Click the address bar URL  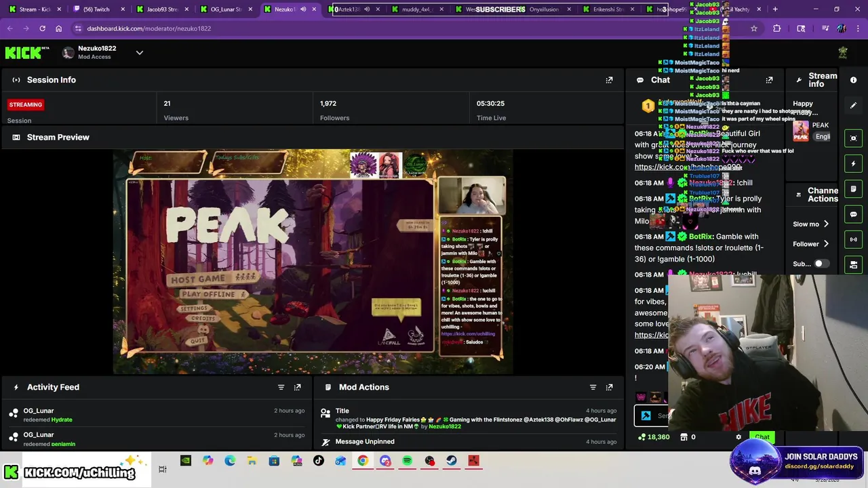(149, 28)
